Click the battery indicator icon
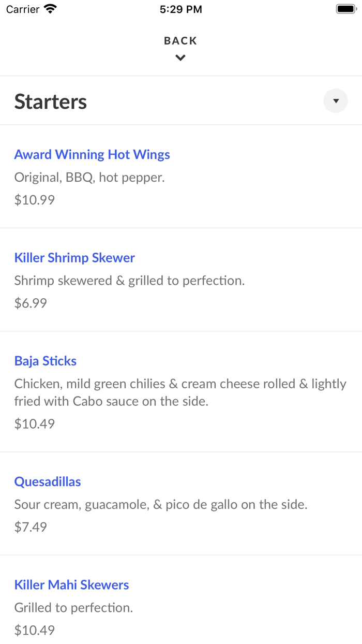This screenshot has height=644, width=362. tap(345, 8)
